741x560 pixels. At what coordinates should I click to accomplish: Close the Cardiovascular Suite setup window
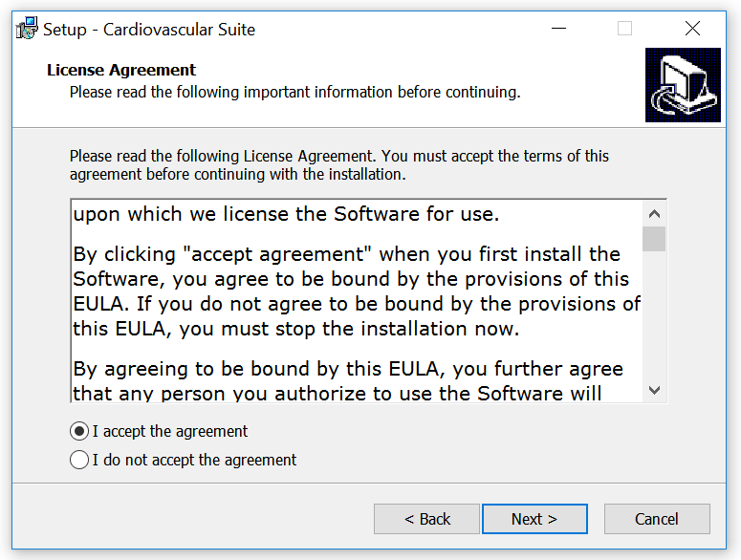[692, 29]
